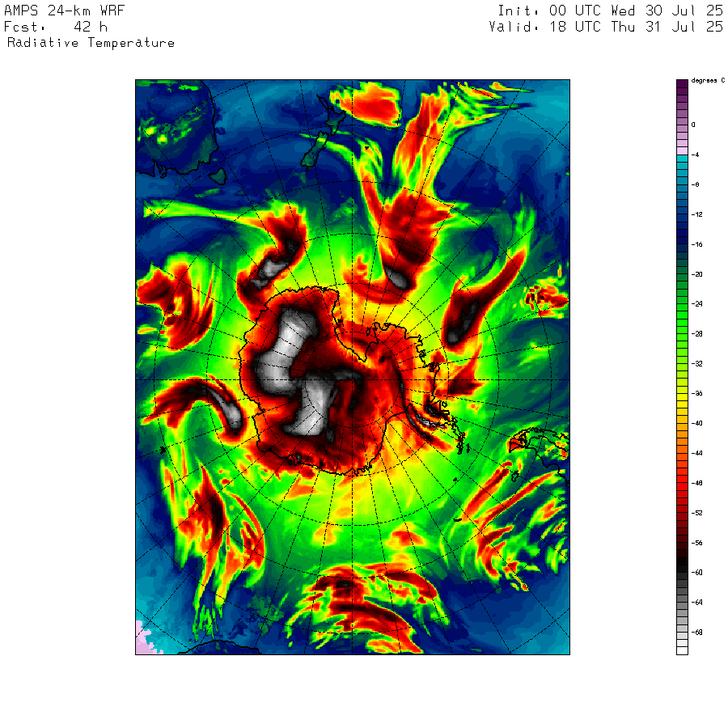Viewport: 728px width, 728px height.
Task: Pick the dark purple swatch atop the colorbar
Action: 682,83
